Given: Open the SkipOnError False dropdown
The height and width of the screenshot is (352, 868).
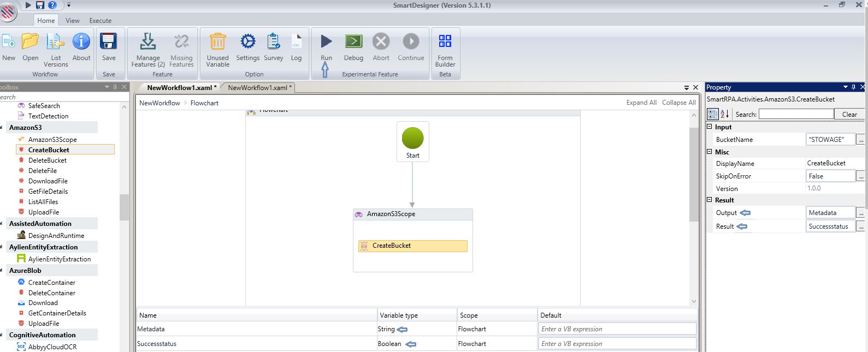Looking at the screenshot, I should pyautogui.click(x=830, y=176).
